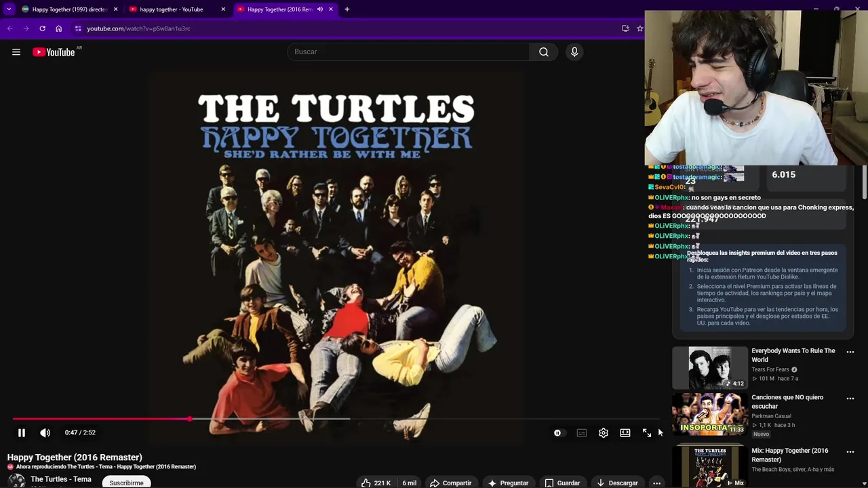Close the happy together - YouTube tab
Viewport: 868px width, 488px height.
pos(223,9)
